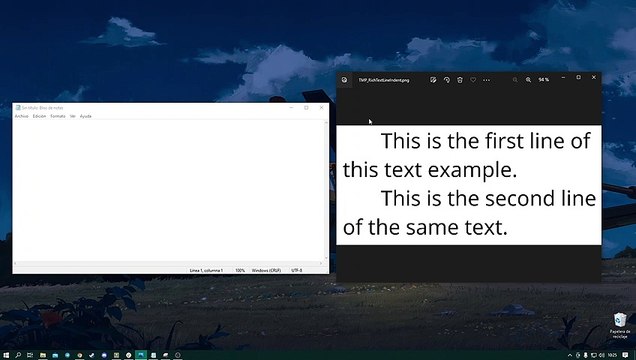Open the network icon in the tray

pyautogui.click(x=594, y=355)
